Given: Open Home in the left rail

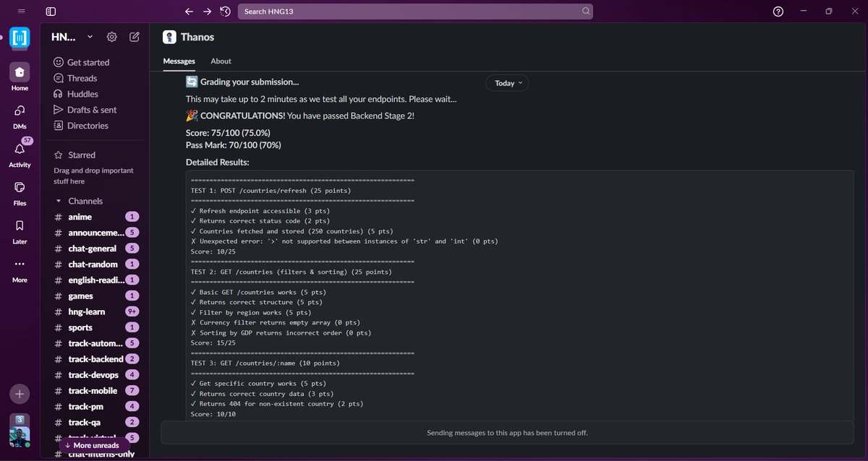Looking at the screenshot, I should click(x=19, y=72).
